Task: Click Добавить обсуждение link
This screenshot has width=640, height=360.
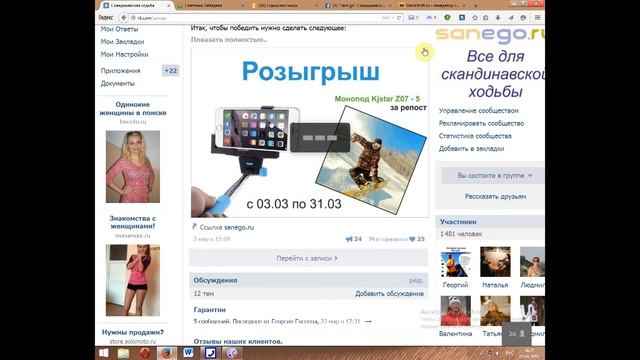Action: (x=389, y=293)
